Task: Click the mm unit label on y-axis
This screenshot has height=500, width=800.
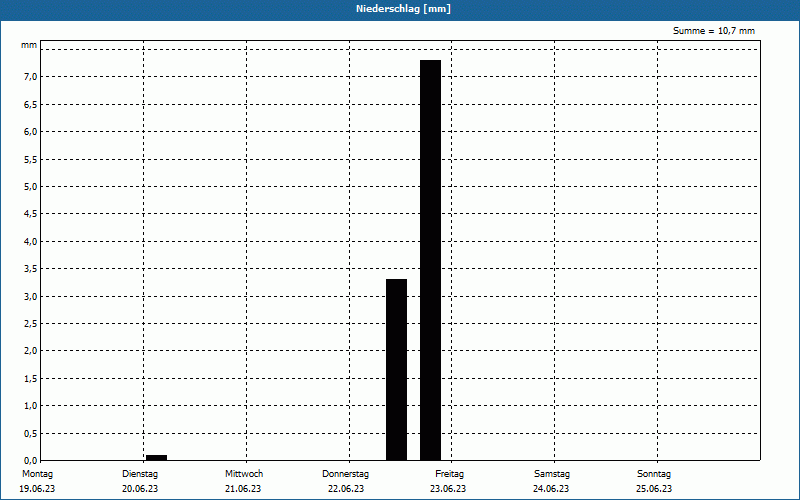Action: [29, 45]
